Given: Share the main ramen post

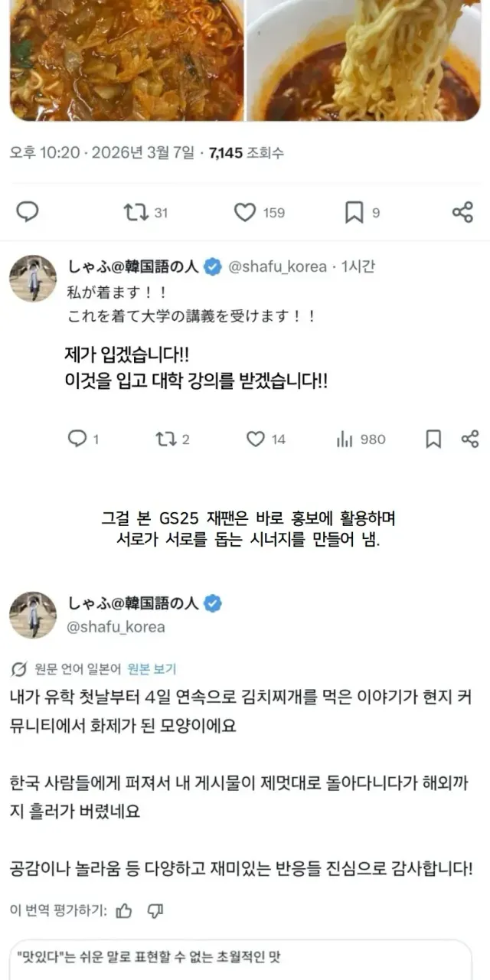Looking at the screenshot, I should [x=462, y=212].
